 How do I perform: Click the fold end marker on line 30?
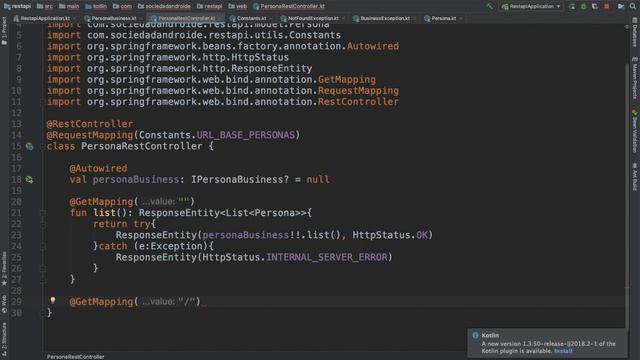point(42,313)
